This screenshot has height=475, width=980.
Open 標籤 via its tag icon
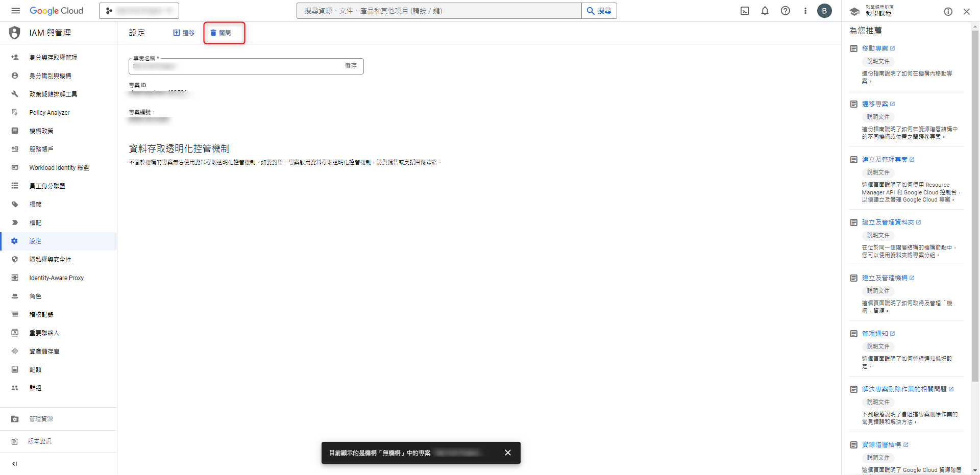tap(15, 205)
